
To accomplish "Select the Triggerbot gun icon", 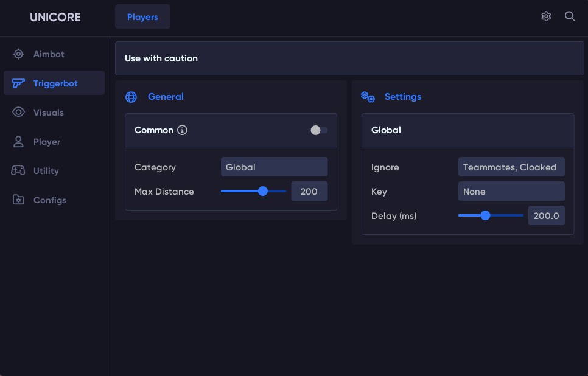I will click(x=18, y=83).
